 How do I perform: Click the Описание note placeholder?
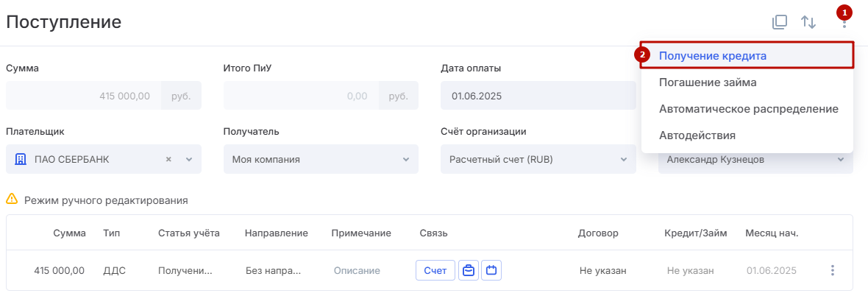(357, 270)
